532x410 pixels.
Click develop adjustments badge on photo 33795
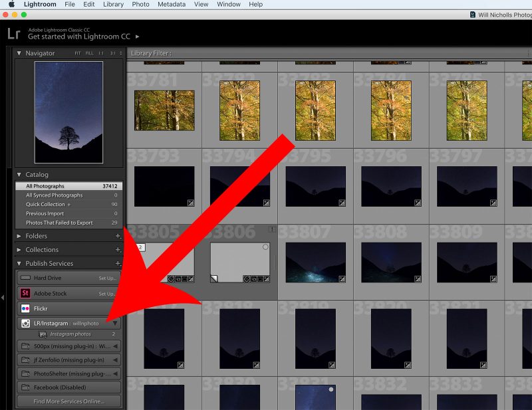[342, 203]
